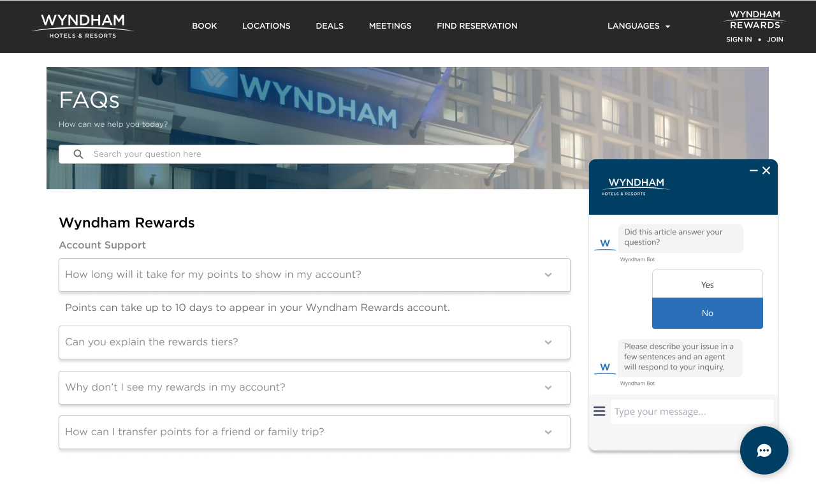
Task: Minimize the chat window
Action: [x=754, y=171]
